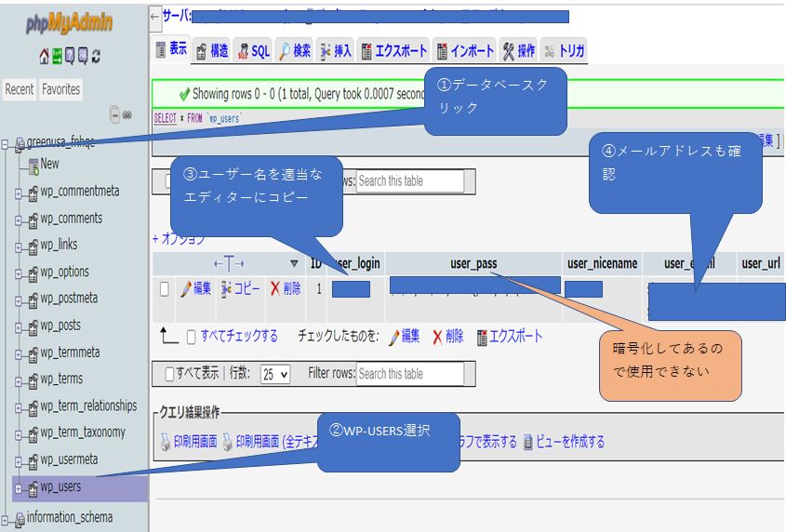Click the copy icon in row 1
This screenshot has height=532, width=786.
(227, 289)
